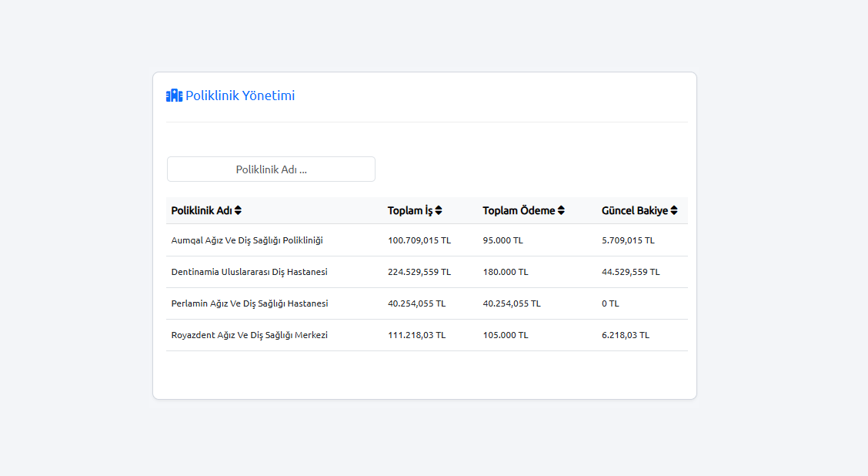Sort by Toplam İş arrow icon

[439, 210]
